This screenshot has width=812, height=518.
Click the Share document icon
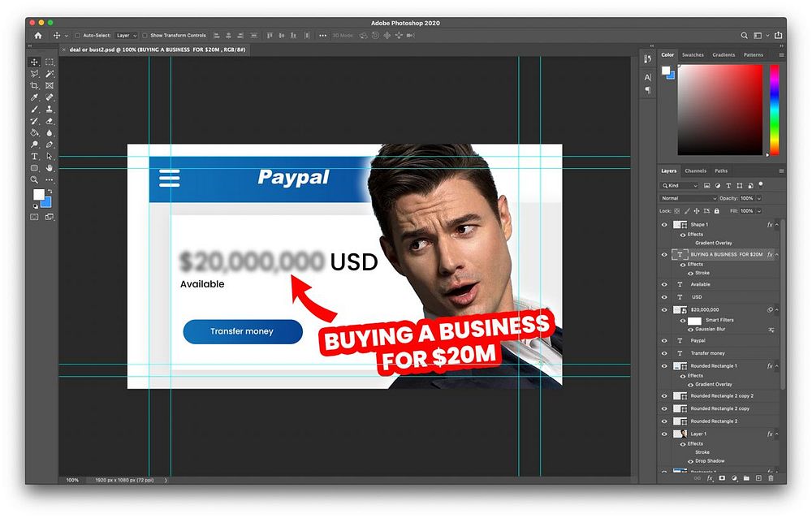click(778, 35)
